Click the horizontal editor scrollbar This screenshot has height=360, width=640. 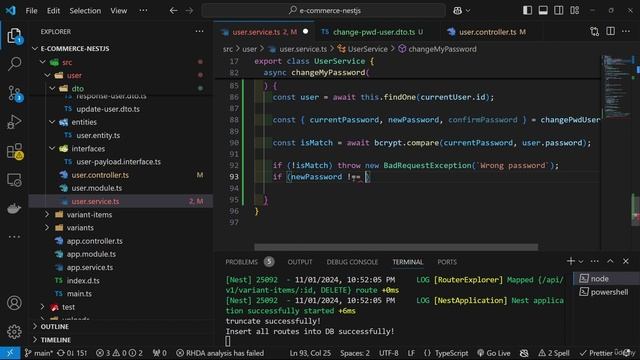396,247
